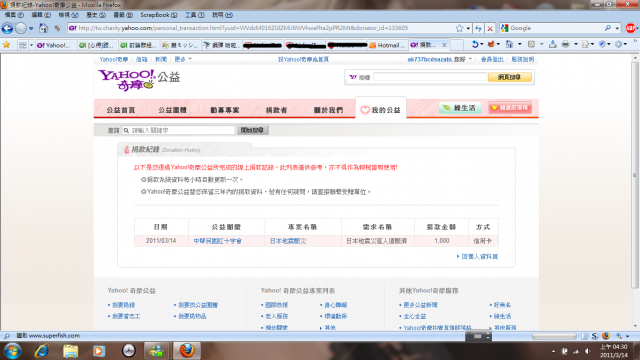This screenshot has width=640, height=360.
Task: Open the 編輯 (E) menu
Action: 41,15
